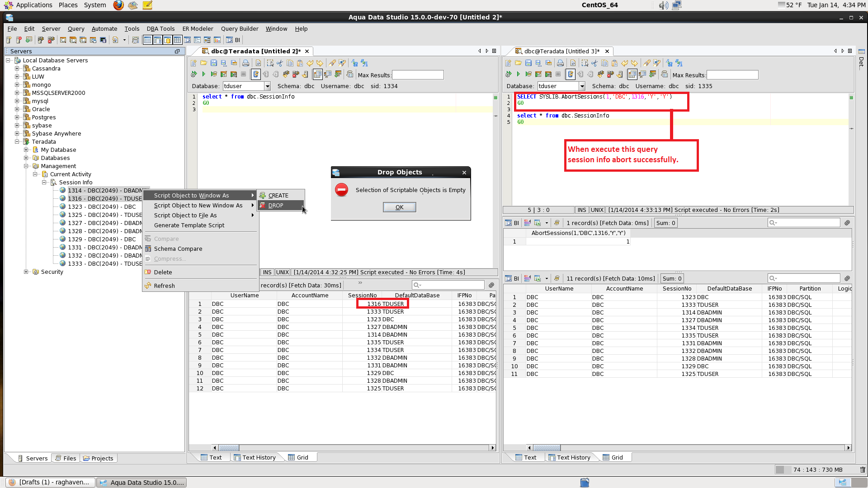Expand the Databases node under Teradata
Viewport: 868px width, 488px height.
(x=26, y=158)
